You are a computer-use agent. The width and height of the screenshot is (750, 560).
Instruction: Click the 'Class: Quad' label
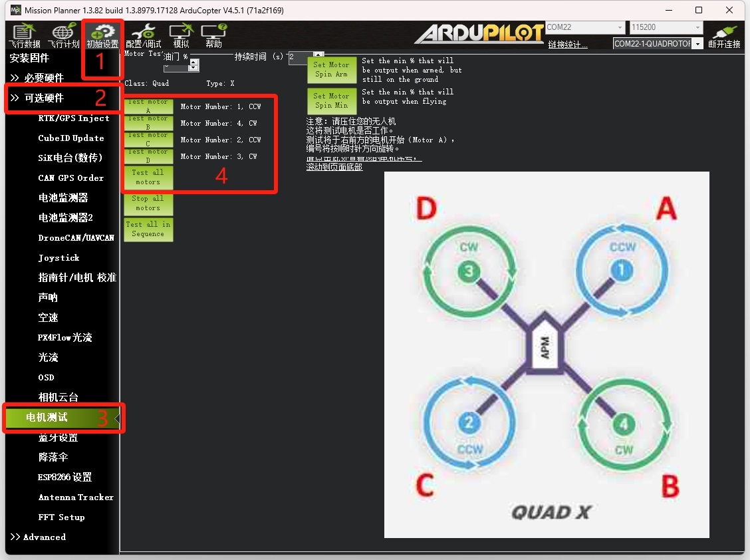click(x=147, y=83)
